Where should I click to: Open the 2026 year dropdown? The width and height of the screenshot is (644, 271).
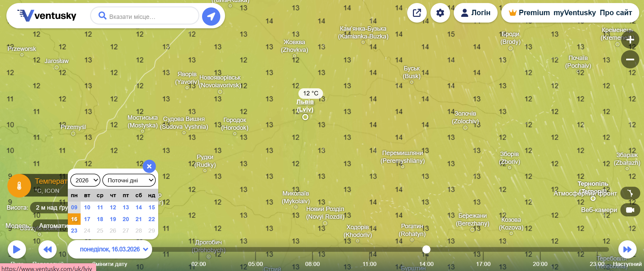point(85,180)
